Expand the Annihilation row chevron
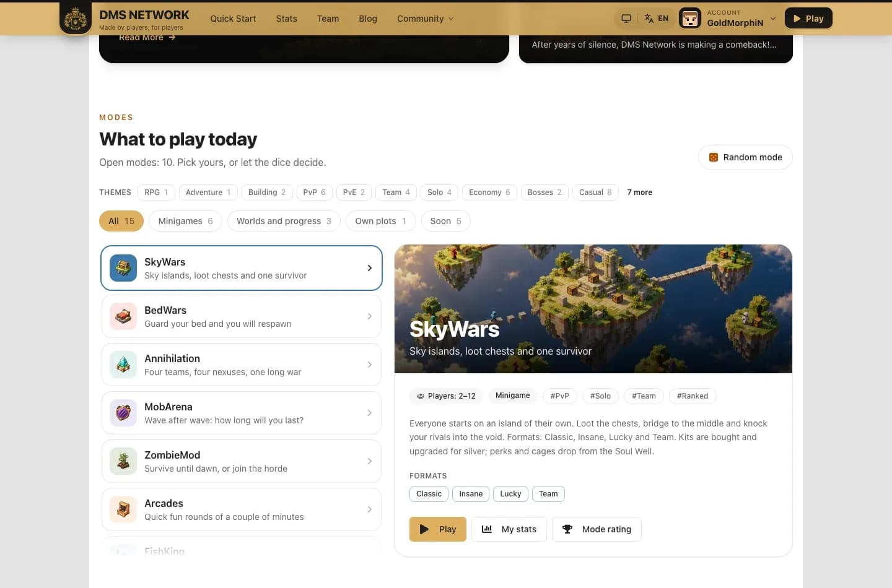Screen dimensions: 892x588 point(370,365)
